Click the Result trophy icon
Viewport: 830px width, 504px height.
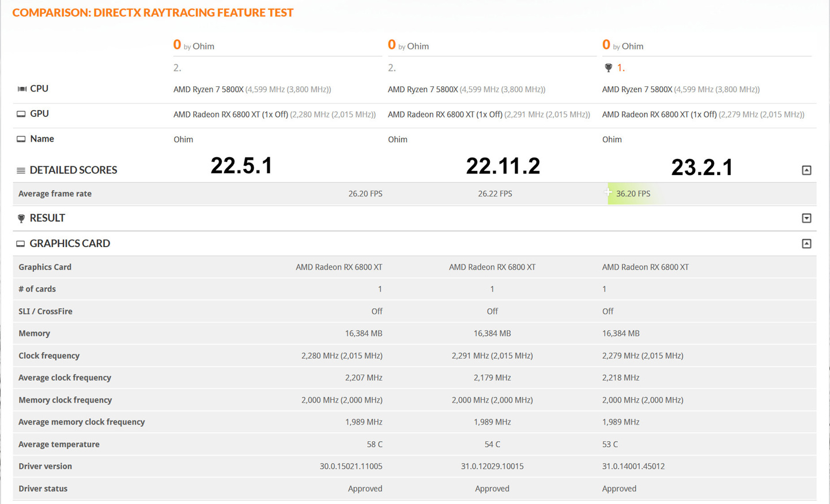[21, 218]
